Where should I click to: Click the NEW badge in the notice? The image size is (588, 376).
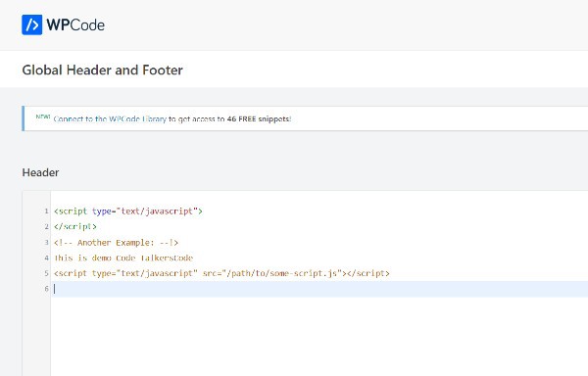pos(43,117)
